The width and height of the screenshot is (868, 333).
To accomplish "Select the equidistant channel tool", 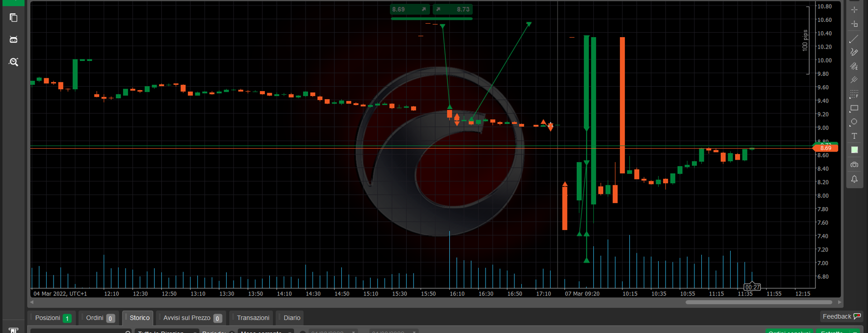I will (854, 66).
